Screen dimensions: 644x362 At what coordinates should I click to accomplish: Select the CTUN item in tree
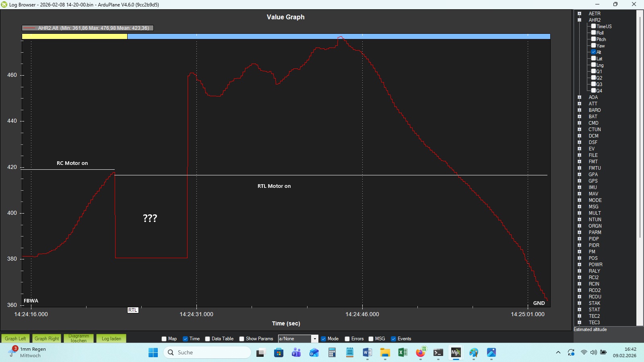point(594,129)
